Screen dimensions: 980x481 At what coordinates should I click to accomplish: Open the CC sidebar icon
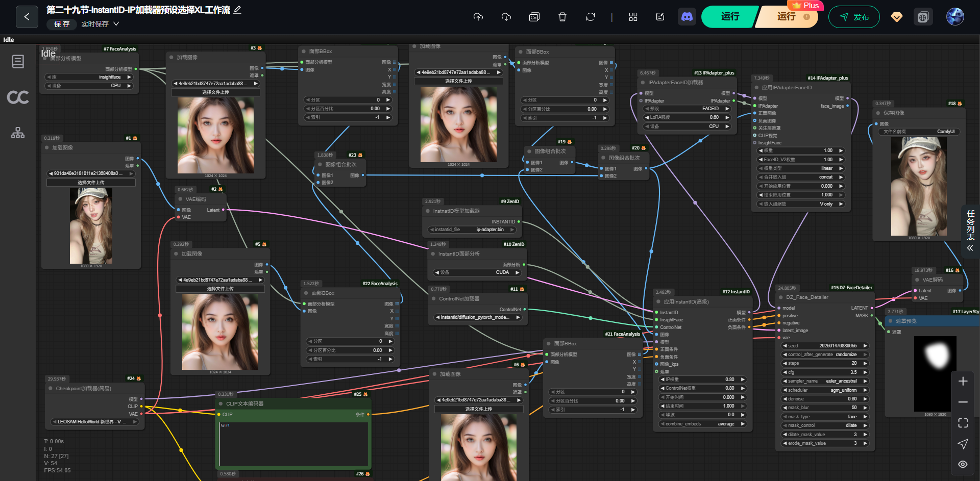pos(18,97)
